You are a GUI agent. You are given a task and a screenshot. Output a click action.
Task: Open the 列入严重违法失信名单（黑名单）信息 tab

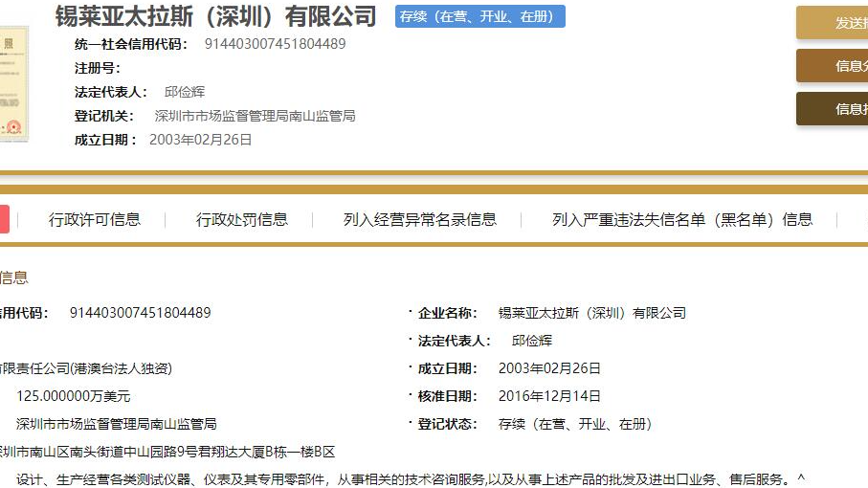(682, 219)
